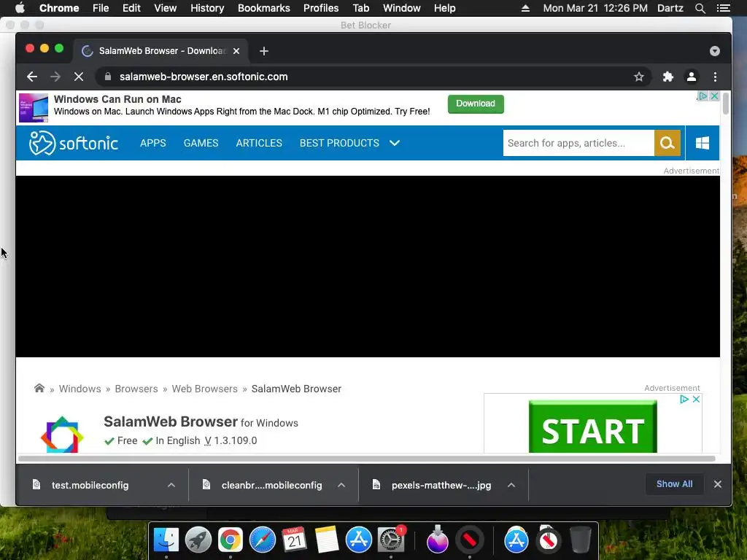Expand the BEST PRODUCTS dropdown chevron

[395, 143]
